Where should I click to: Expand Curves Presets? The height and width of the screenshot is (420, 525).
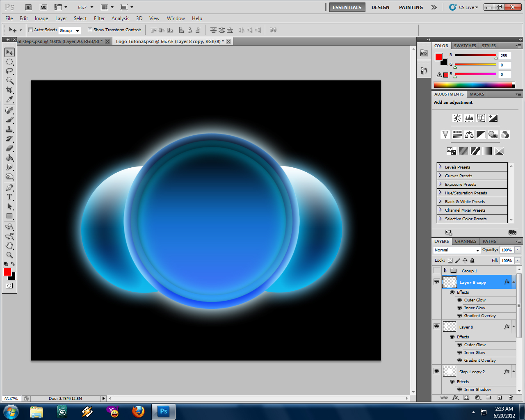pos(440,175)
